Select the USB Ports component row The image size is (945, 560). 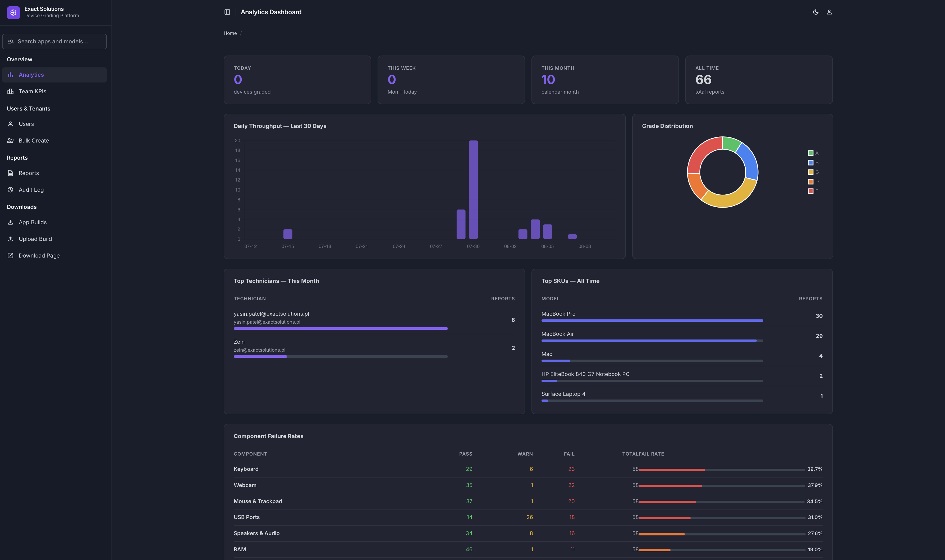pos(528,517)
